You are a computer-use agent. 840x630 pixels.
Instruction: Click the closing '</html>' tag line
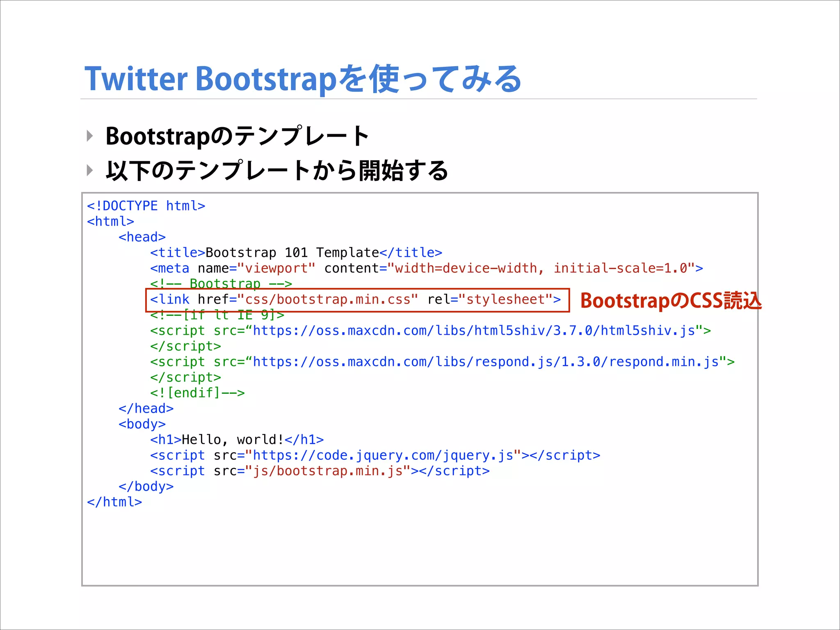(114, 502)
